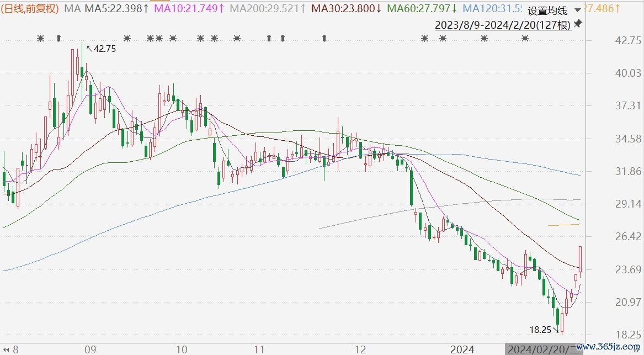Click the rightmost bar-shaped event marker
This screenshot has height=355, width=644.
point(324,38)
